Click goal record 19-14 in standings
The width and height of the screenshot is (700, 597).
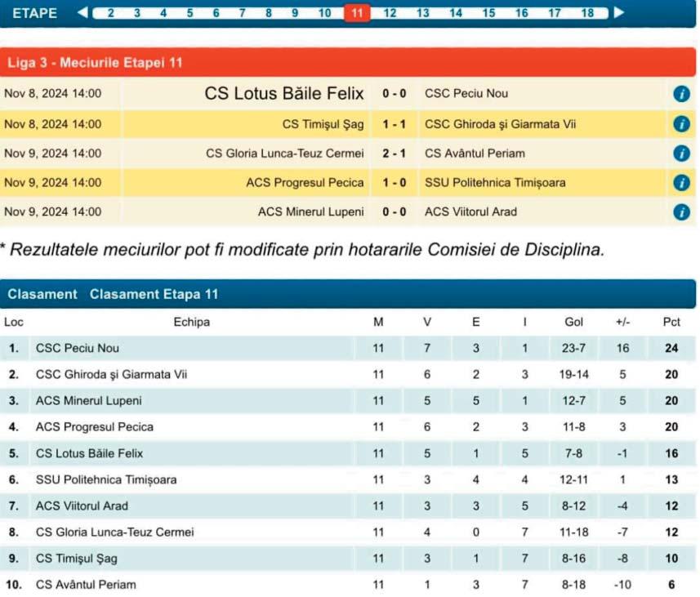tap(573, 375)
